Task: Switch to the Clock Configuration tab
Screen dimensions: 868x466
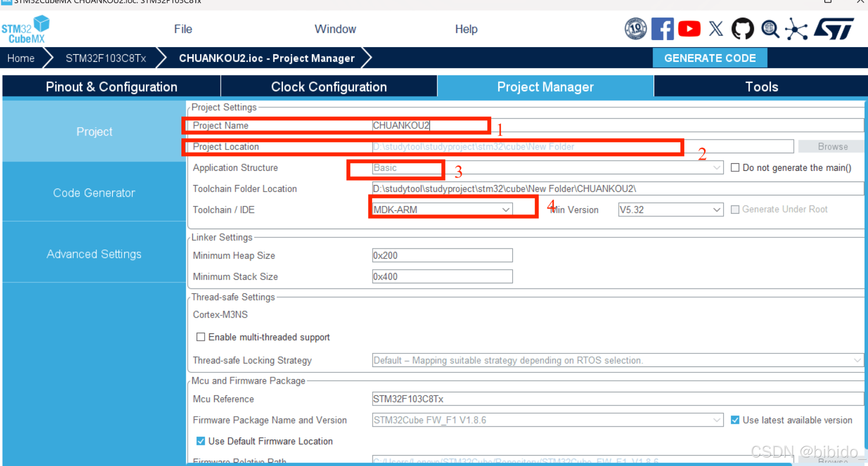Action: [329, 87]
